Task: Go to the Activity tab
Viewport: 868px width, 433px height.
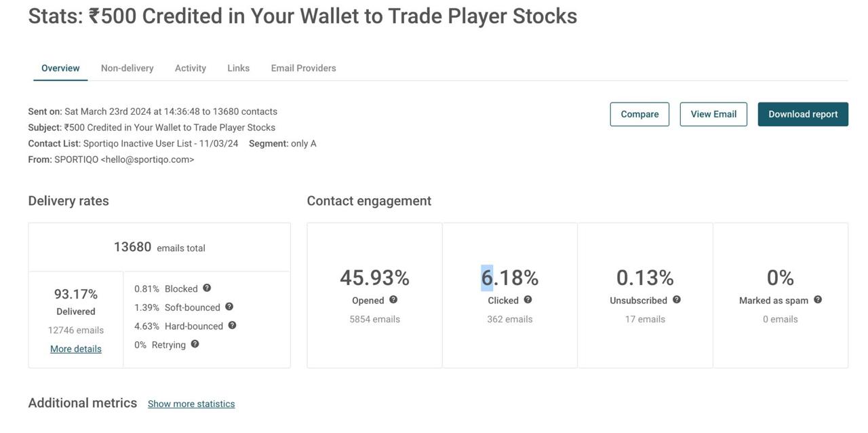Action: tap(191, 68)
